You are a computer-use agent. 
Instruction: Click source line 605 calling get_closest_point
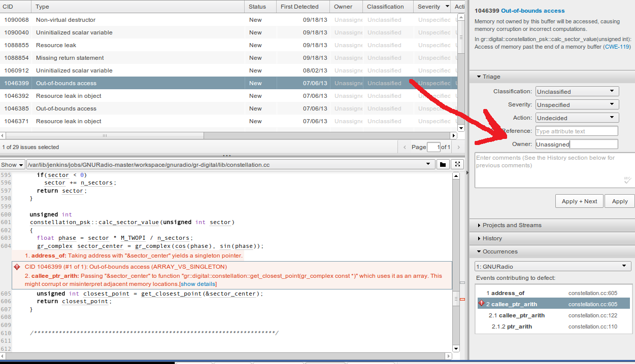point(150,294)
